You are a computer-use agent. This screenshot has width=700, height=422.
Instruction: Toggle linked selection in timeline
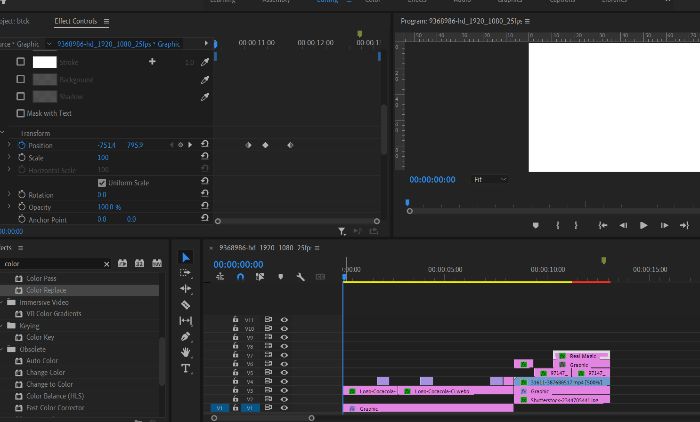click(x=260, y=277)
